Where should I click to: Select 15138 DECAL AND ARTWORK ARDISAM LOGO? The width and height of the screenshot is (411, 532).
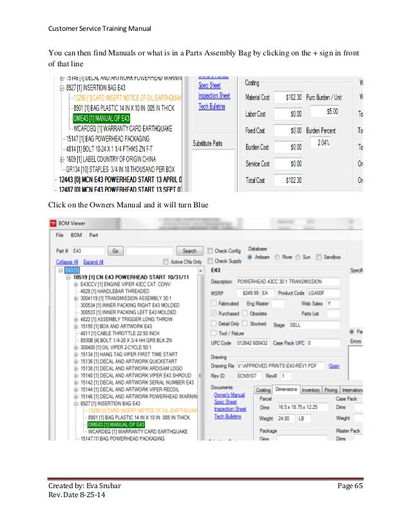[131, 368]
